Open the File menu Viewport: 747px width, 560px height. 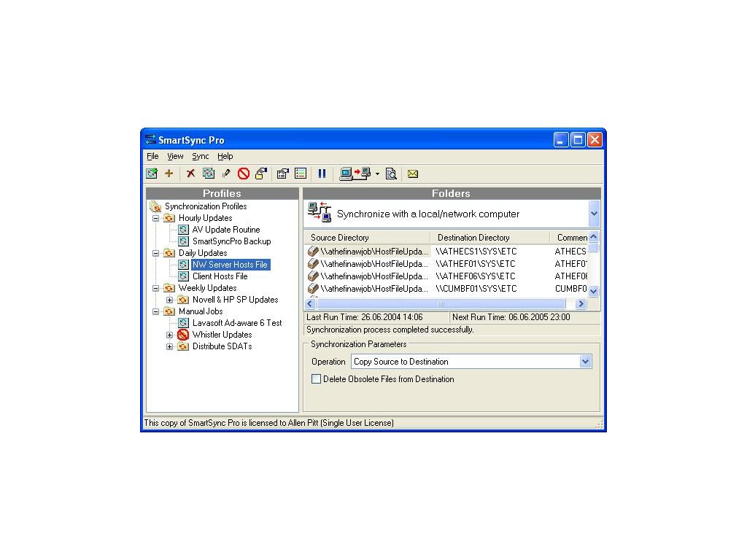pos(152,156)
